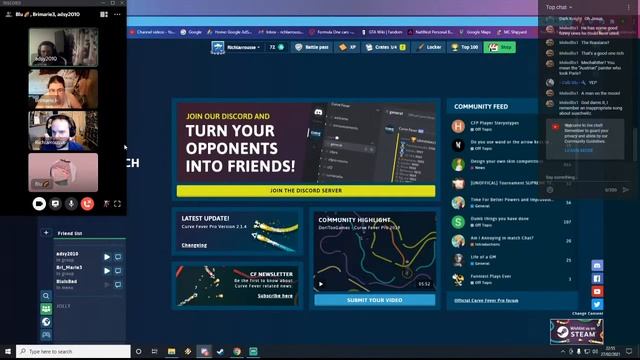Select Blu's teapot avatar video tile

[x=63, y=172]
